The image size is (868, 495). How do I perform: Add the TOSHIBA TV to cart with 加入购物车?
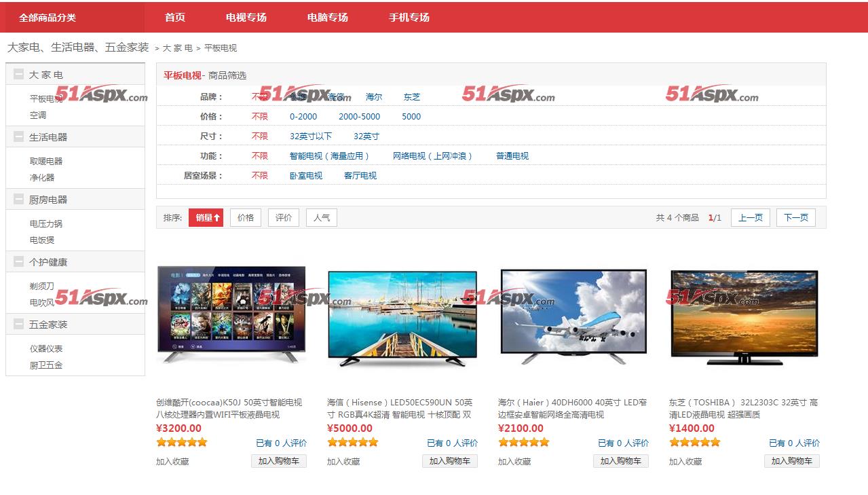click(792, 461)
